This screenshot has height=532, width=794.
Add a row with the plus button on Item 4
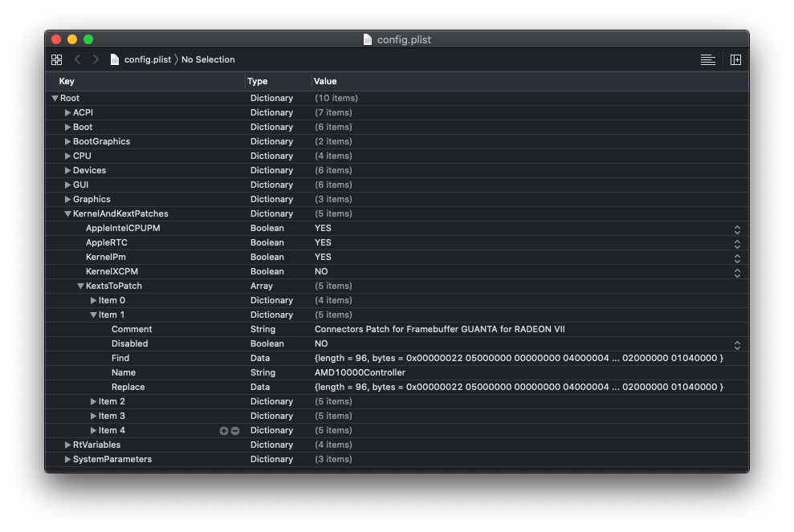pyautogui.click(x=224, y=431)
